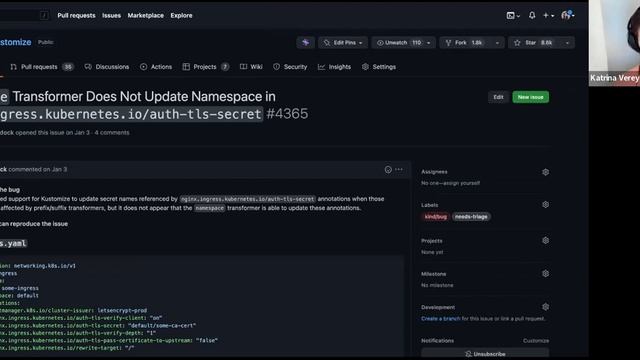
Task: Open Explore page
Action: click(181, 16)
